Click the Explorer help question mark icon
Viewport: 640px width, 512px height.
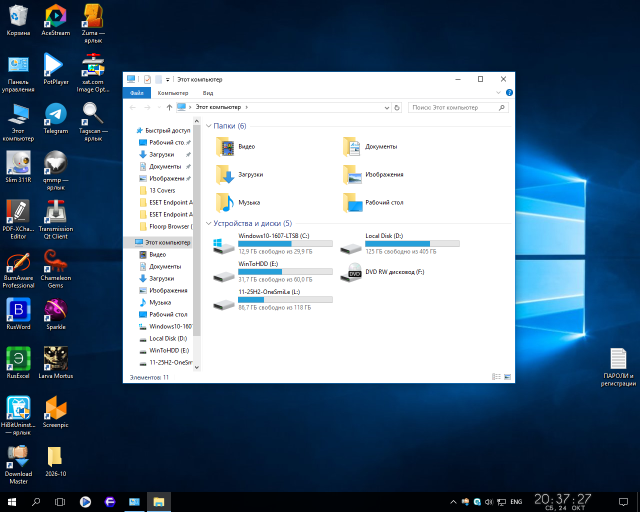coord(509,93)
